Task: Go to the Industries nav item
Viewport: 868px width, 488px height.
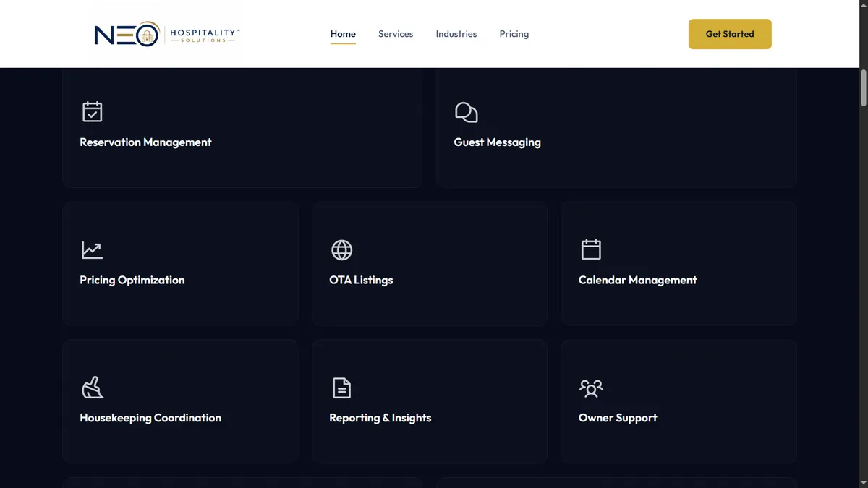Action: click(456, 34)
